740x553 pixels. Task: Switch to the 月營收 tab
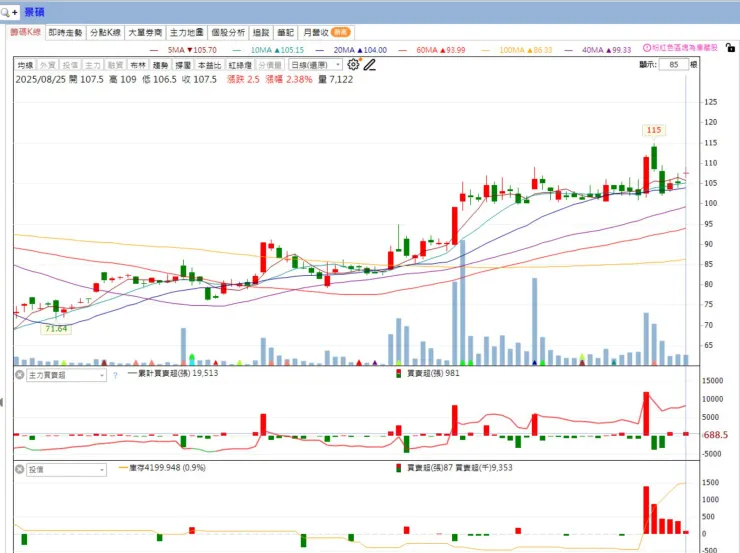click(327, 33)
